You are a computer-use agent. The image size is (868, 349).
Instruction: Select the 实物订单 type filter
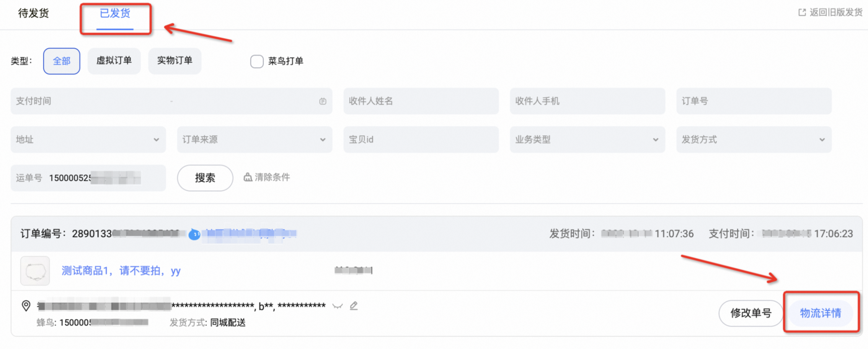click(175, 61)
